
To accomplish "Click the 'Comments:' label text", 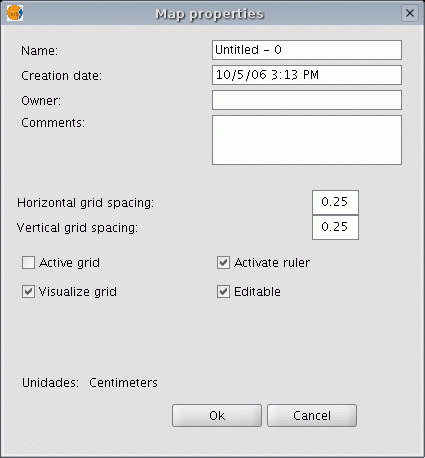I will [53, 123].
